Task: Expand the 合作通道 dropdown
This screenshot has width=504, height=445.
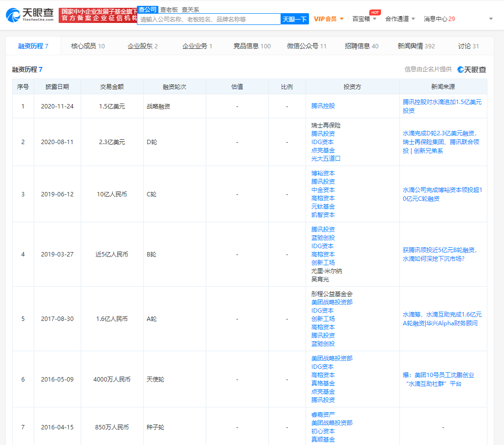Action: 400,19
